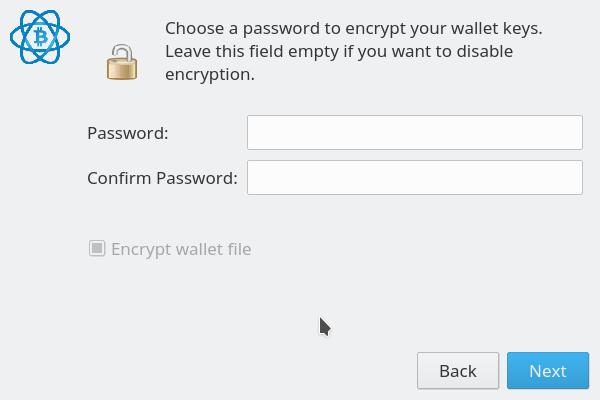Viewport: 600px width, 400px height.
Task: Click the Electrum atom logo icon
Action: 40,38
